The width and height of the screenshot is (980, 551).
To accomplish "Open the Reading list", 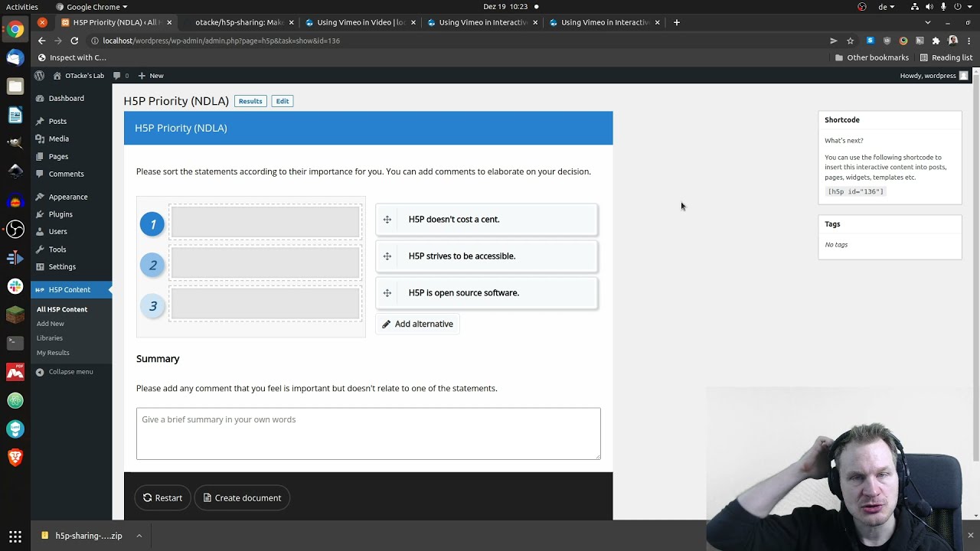I will coord(946,57).
